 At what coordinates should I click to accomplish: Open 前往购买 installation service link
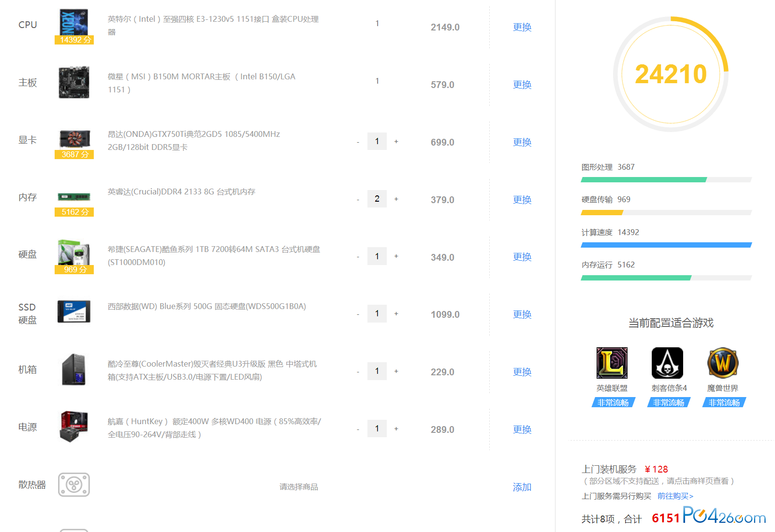(x=675, y=496)
